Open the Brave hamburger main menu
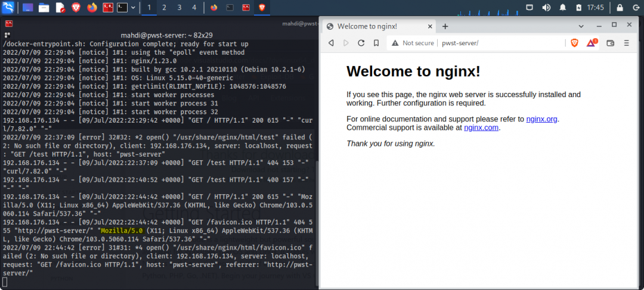This screenshot has width=644, height=290. 626,43
